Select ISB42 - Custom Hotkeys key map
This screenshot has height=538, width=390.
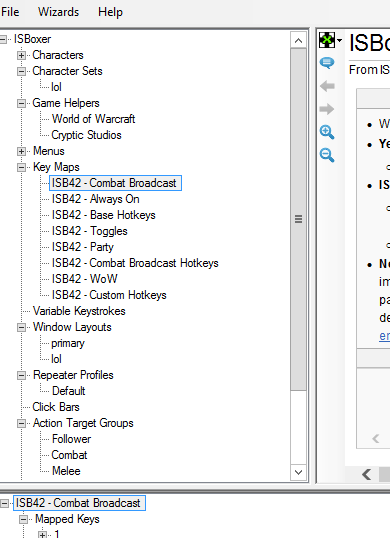109,295
